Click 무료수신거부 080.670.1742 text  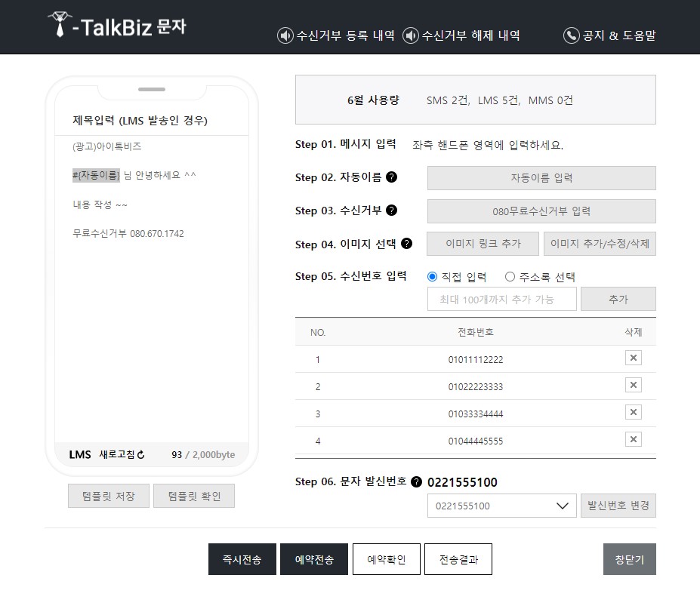(x=128, y=233)
